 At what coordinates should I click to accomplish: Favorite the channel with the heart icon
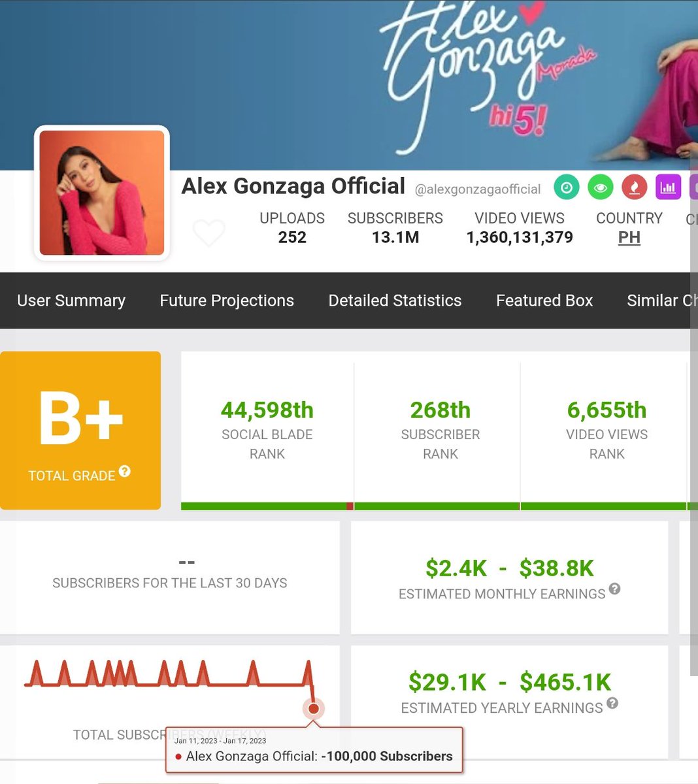click(209, 233)
